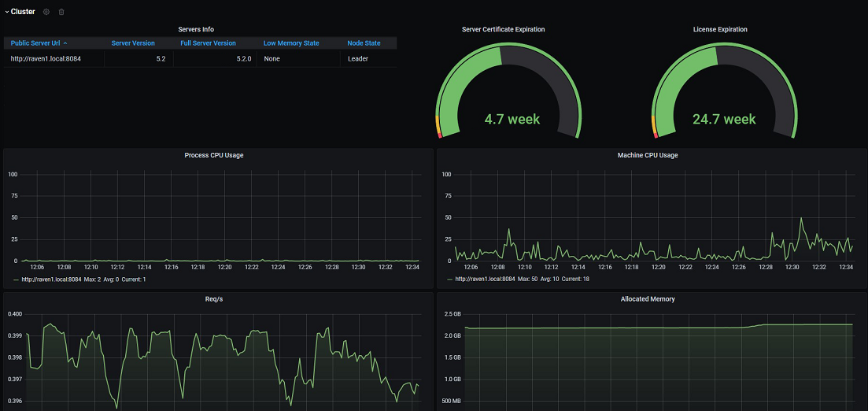Viewport: 868px width, 411px height.
Task: Open Server Certificate Expiration panel title
Action: [x=503, y=29]
